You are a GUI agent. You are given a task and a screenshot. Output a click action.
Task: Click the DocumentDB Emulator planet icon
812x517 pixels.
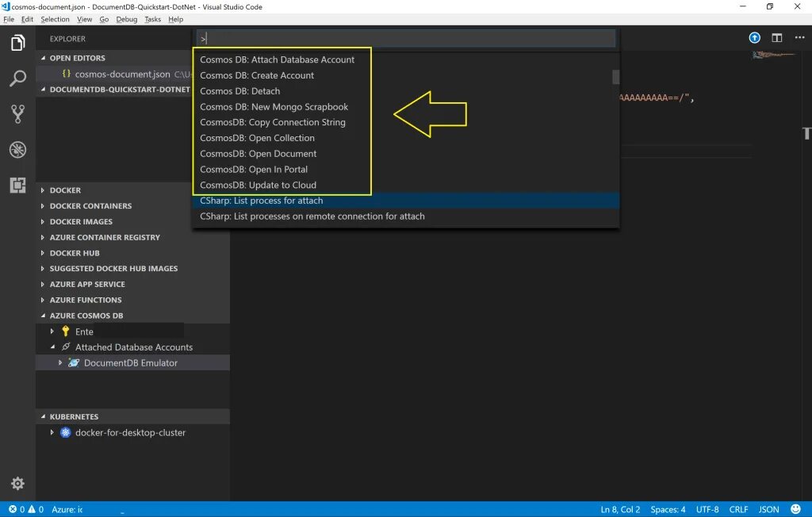tap(74, 362)
